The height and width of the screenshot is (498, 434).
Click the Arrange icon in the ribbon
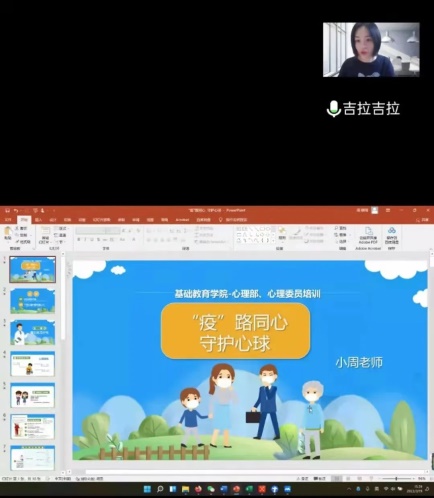coord(282,230)
